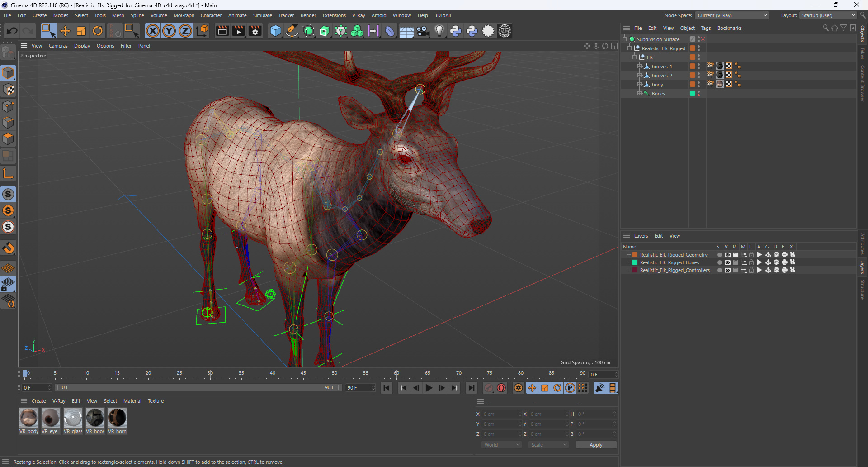868x467 pixels.
Task: Open Render Settings icon
Action: pos(255,31)
